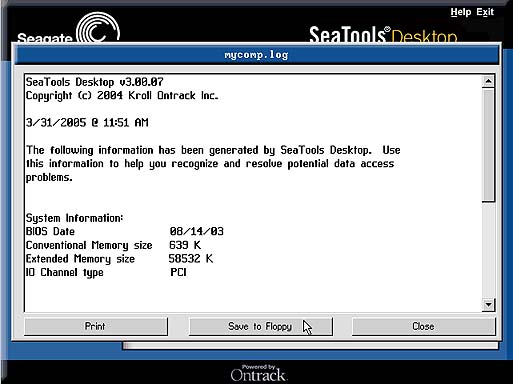Click the paragraph line ending 'problems.'
Screen dimensions: 513x384
[49, 177]
